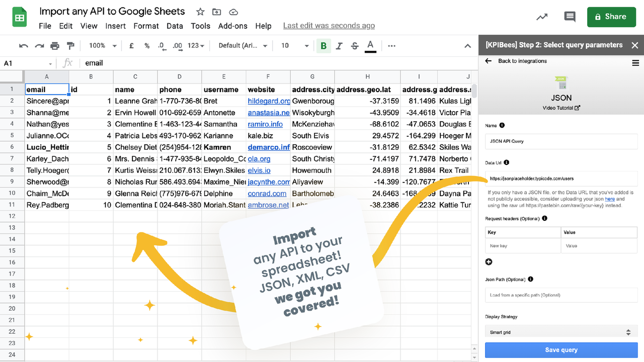Open the Add-ons menu
The width and height of the screenshot is (644, 362).
(x=232, y=26)
